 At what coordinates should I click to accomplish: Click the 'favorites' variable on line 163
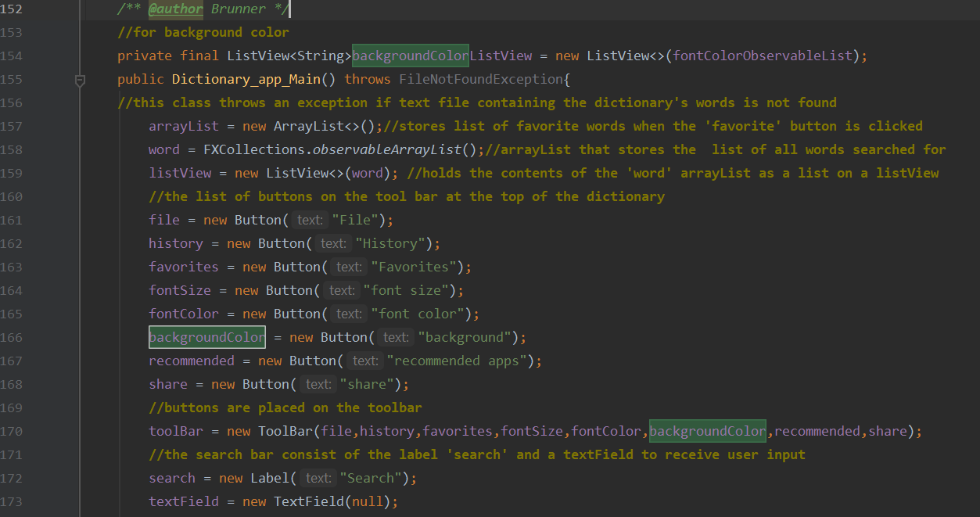(x=184, y=267)
